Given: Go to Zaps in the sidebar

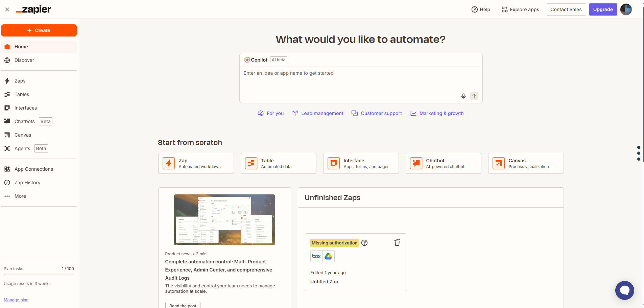Looking at the screenshot, I should (20, 81).
